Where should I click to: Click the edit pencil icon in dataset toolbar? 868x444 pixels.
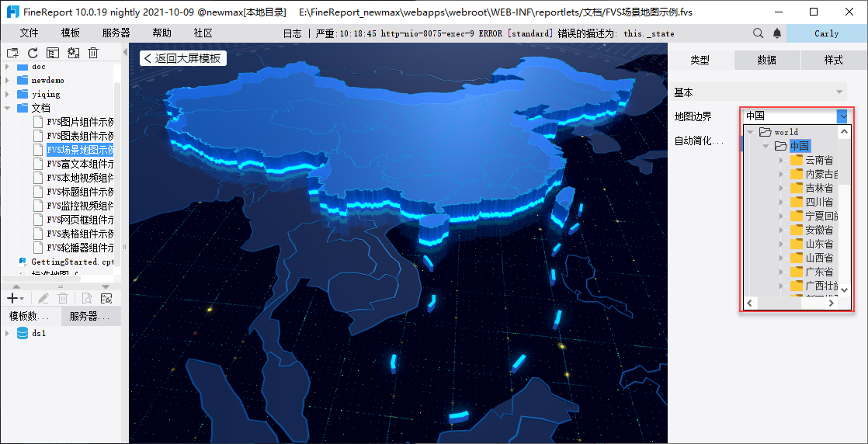coord(43,298)
